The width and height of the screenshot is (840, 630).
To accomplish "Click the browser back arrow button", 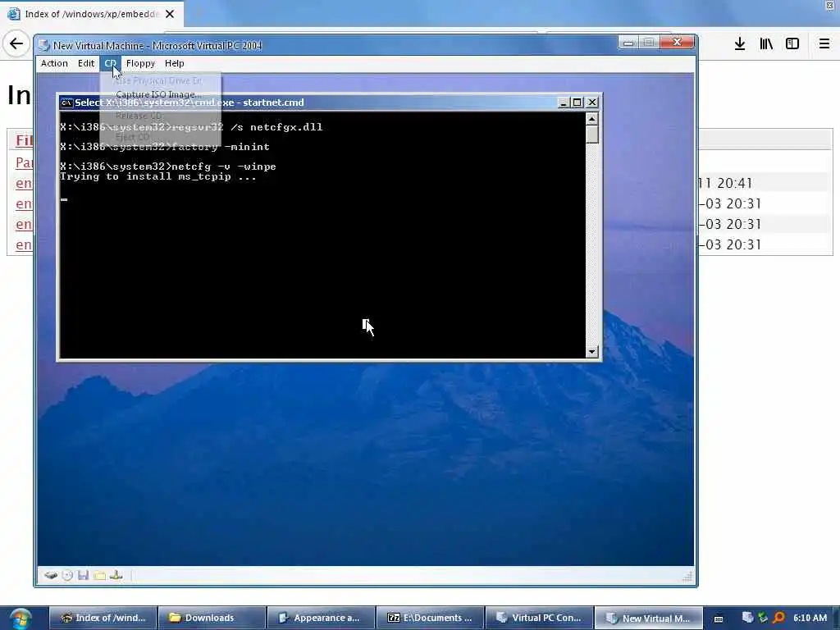I will coord(16,43).
